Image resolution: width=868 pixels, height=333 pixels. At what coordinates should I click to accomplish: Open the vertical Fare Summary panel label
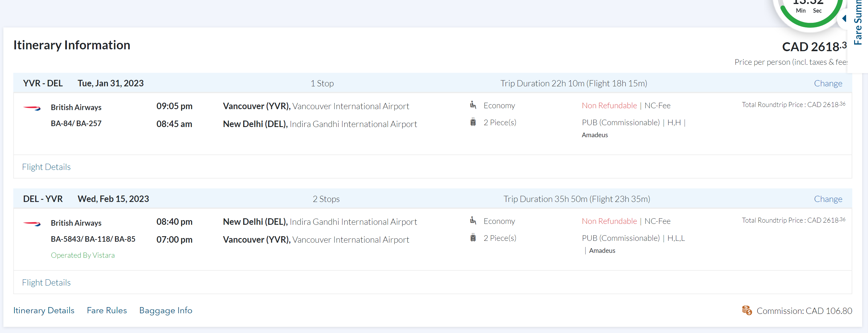858,24
